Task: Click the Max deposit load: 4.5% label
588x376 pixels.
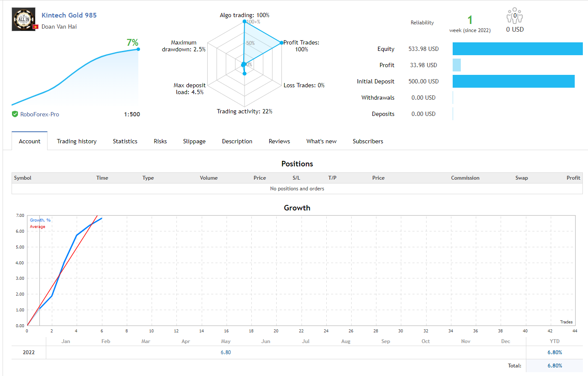Action: coord(189,89)
